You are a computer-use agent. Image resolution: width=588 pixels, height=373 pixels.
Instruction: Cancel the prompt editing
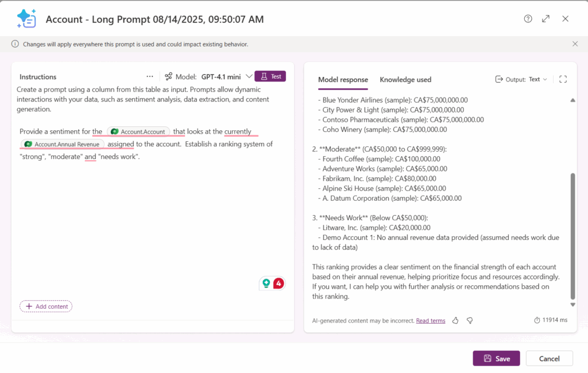[549, 359]
